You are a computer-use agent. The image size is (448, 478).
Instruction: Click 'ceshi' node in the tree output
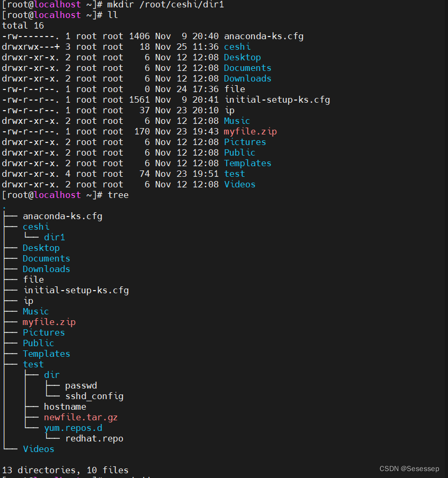36,227
